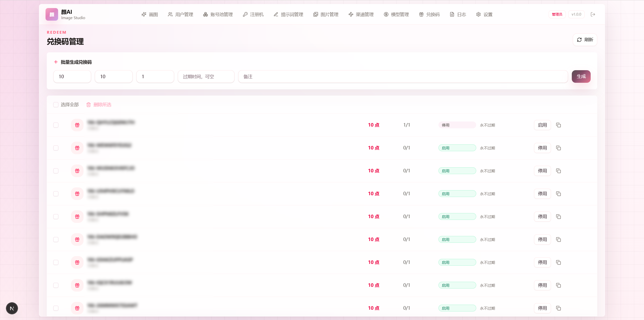Click the copy icon in the last visible row
644x320 pixels.
[x=558, y=308]
